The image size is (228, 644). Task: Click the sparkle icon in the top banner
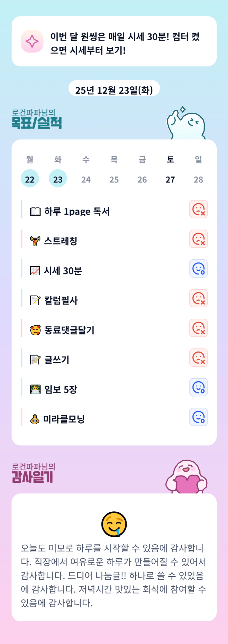pos(32,41)
